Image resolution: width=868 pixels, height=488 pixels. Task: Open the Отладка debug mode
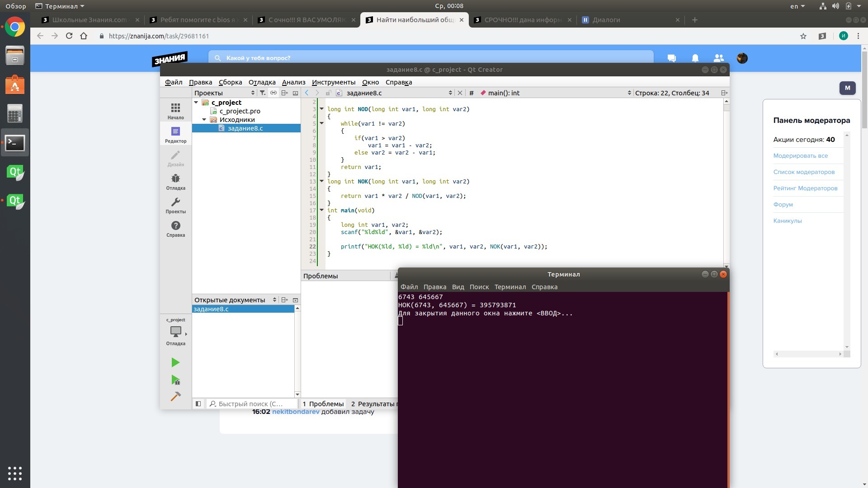[x=175, y=182]
